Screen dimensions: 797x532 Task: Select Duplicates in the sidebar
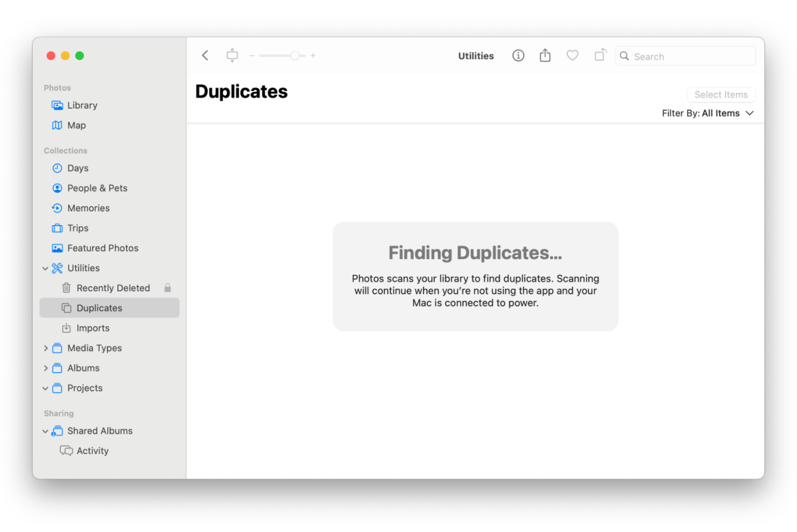coord(109,308)
